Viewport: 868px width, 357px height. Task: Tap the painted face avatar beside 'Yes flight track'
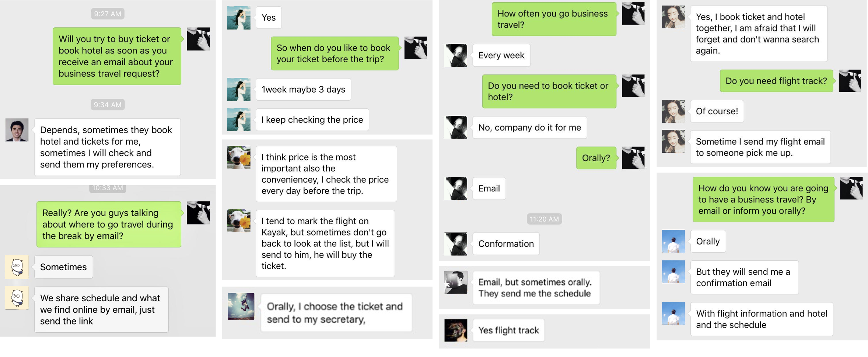pyautogui.click(x=456, y=330)
